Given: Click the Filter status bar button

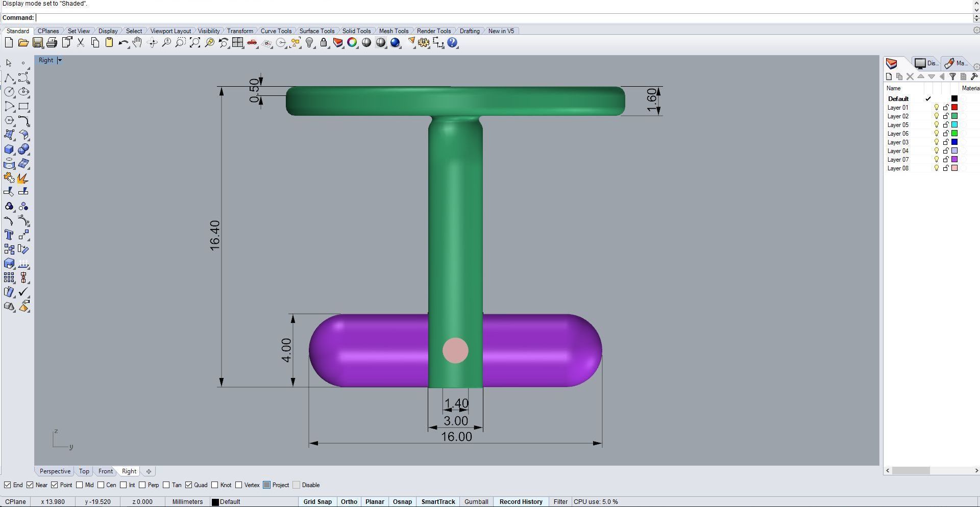Looking at the screenshot, I should pyautogui.click(x=560, y=502).
